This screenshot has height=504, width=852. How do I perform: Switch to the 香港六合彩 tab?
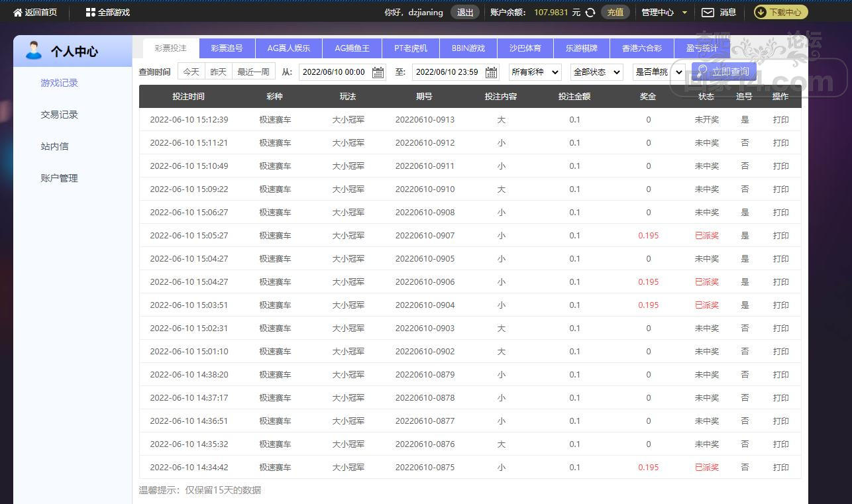pos(642,48)
